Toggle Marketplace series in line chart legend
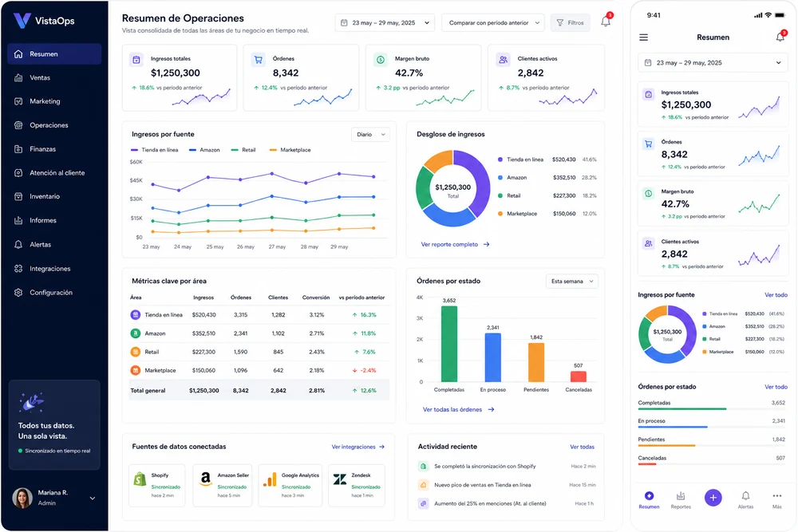Viewport: 798px width, 532px height. (x=290, y=150)
